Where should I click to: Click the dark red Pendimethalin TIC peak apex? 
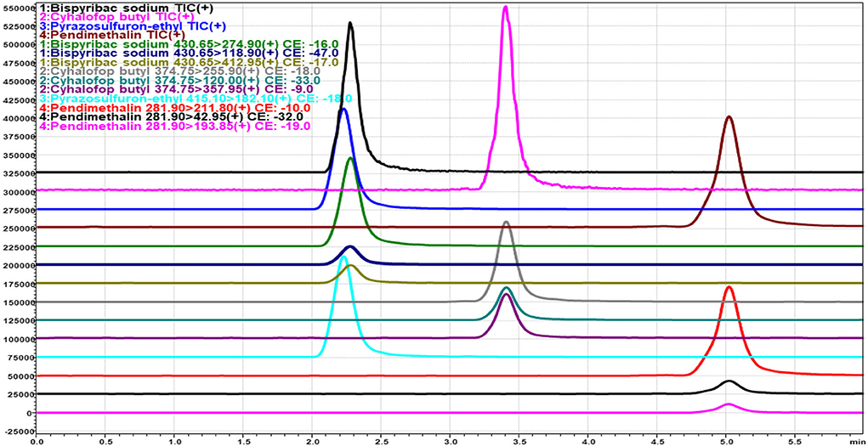pos(729,116)
